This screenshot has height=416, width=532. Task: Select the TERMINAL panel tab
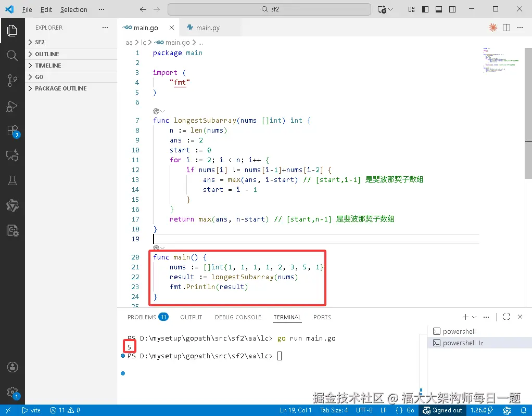[287, 317]
